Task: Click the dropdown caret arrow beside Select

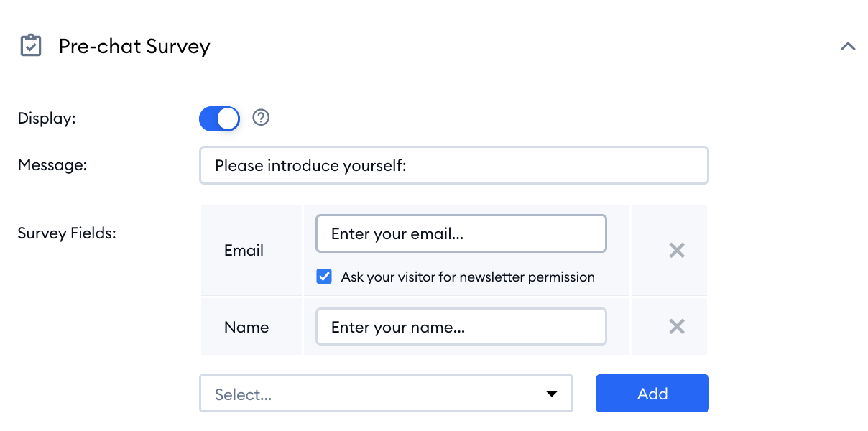Action: pos(552,394)
